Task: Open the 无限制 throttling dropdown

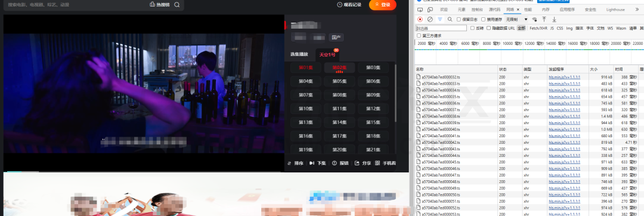Action: (516, 19)
